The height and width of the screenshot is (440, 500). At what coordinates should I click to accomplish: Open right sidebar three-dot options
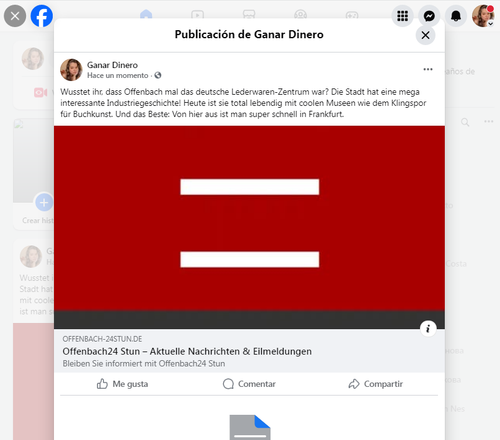tap(489, 121)
